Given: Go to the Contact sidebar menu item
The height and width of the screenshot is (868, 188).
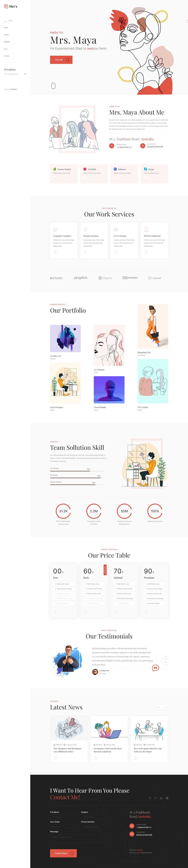Looking at the screenshot, I should click(x=6, y=56).
